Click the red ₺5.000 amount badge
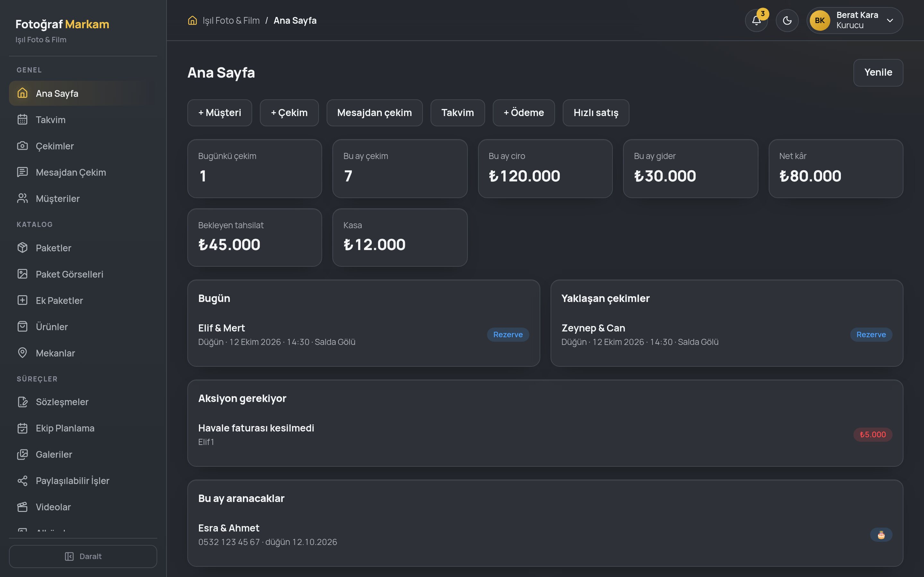The width and height of the screenshot is (924, 577). tap(872, 434)
